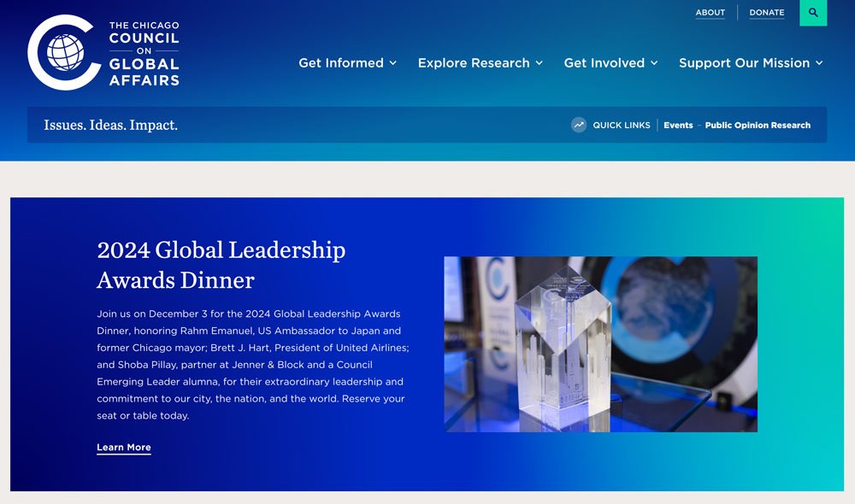Click the Quick Links trending arrow icon
Viewport: 855px width, 504px height.
pyautogui.click(x=579, y=125)
